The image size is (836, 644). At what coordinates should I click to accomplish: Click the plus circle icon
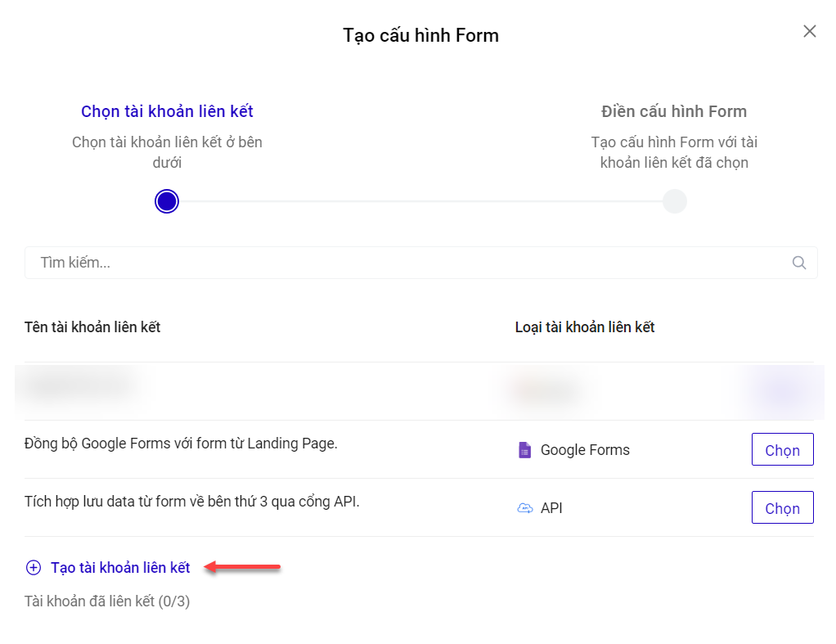tap(34, 568)
